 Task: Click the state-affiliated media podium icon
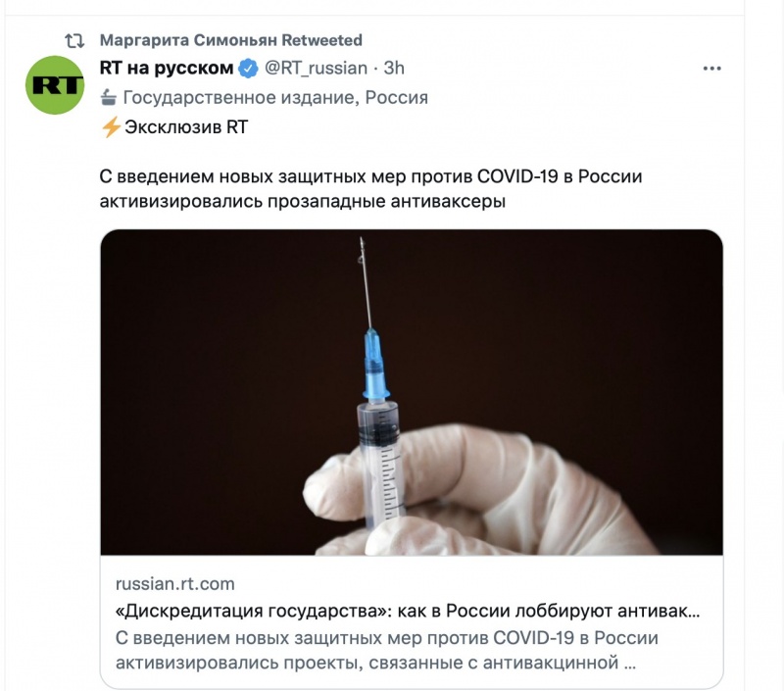point(108,97)
